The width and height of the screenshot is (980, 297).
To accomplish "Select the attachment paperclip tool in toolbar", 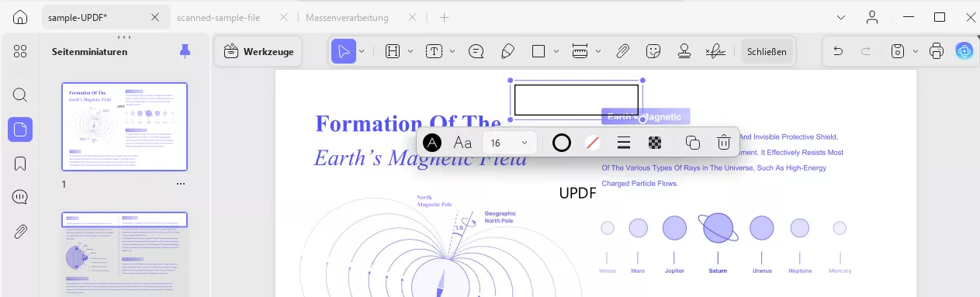I will coord(622,51).
